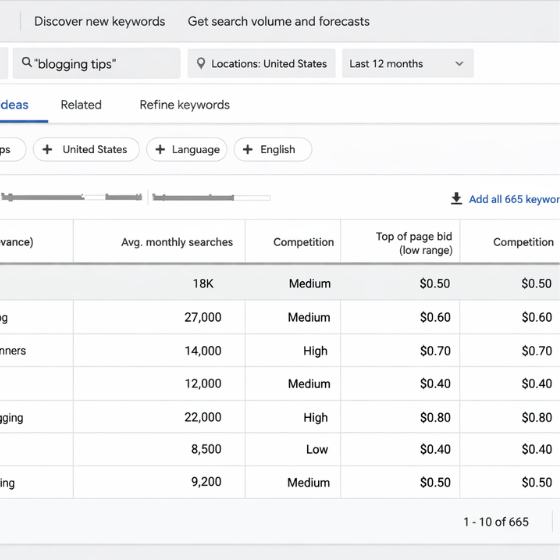560x560 pixels.
Task: Sort by Avg. monthly searches column
Action: [x=177, y=242]
